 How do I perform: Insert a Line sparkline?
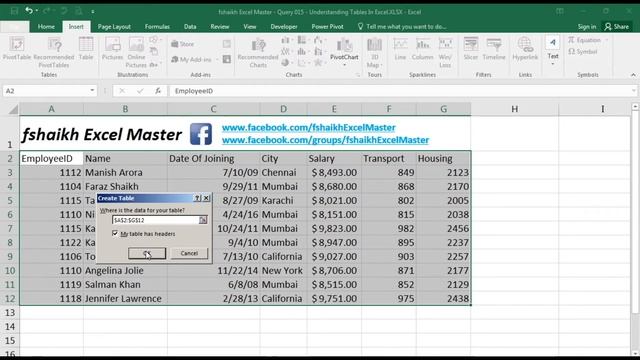(x=400, y=49)
